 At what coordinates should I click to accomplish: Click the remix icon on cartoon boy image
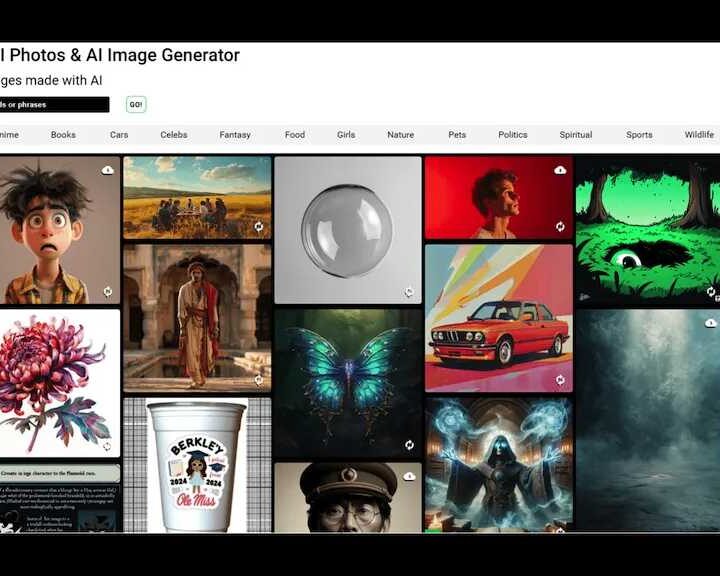pyautogui.click(x=107, y=292)
